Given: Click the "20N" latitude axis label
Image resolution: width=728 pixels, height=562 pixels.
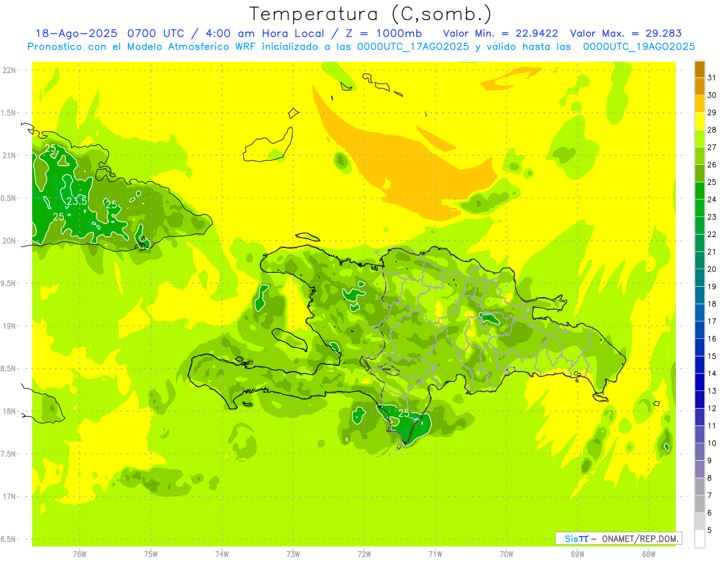Looking at the screenshot, I should (9, 241).
